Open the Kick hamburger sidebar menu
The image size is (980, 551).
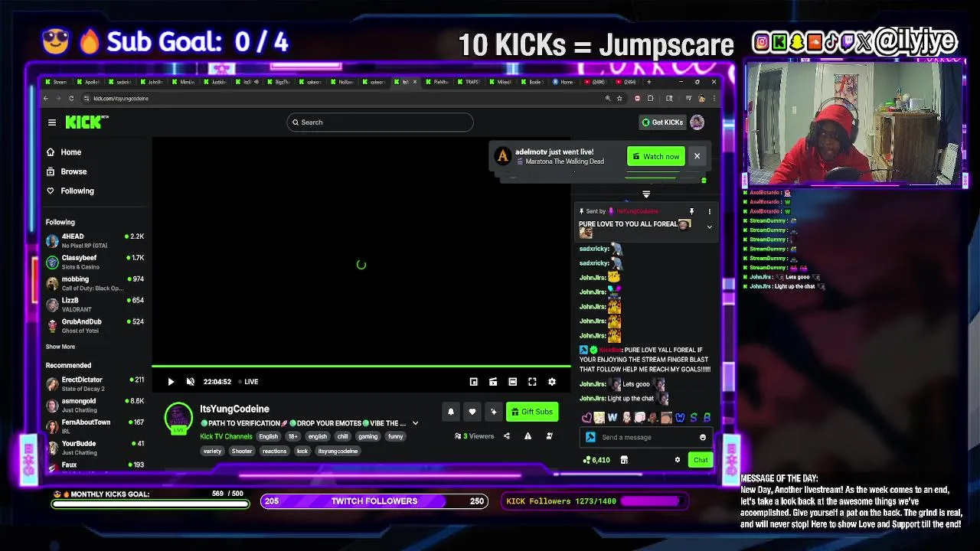pyautogui.click(x=52, y=122)
